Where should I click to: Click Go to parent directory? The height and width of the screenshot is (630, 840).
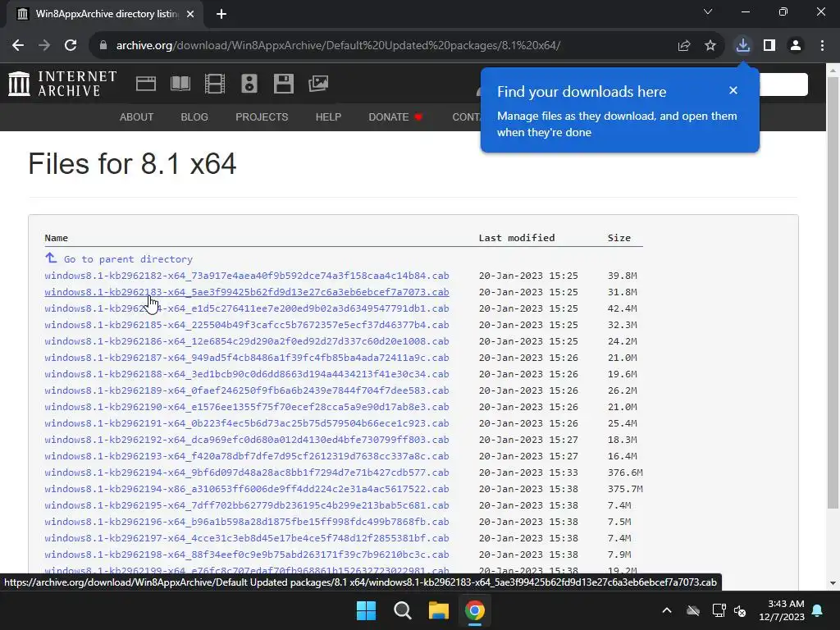(x=128, y=259)
